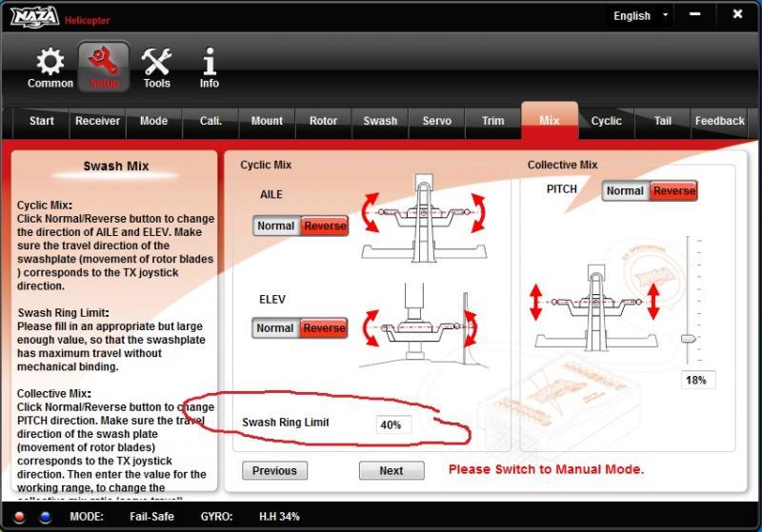Click the collective mix 18% value field
The height and width of the screenshot is (532, 762).
[698, 380]
